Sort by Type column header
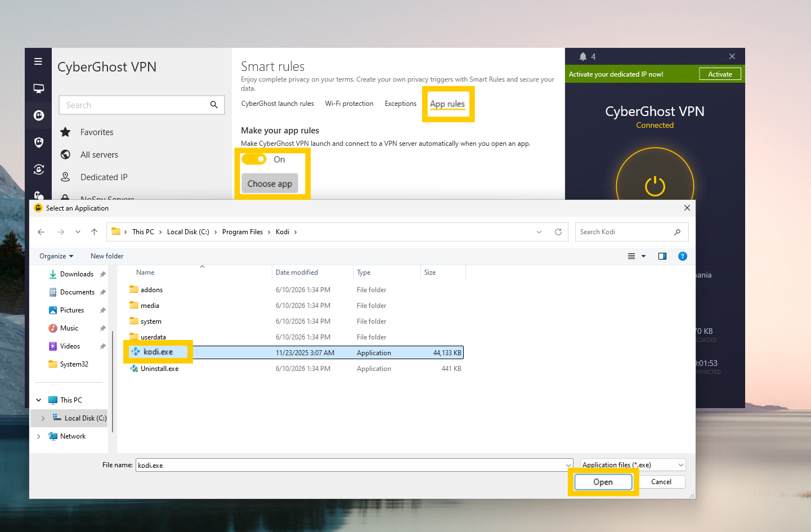The image size is (811, 532). tap(364, 272)
